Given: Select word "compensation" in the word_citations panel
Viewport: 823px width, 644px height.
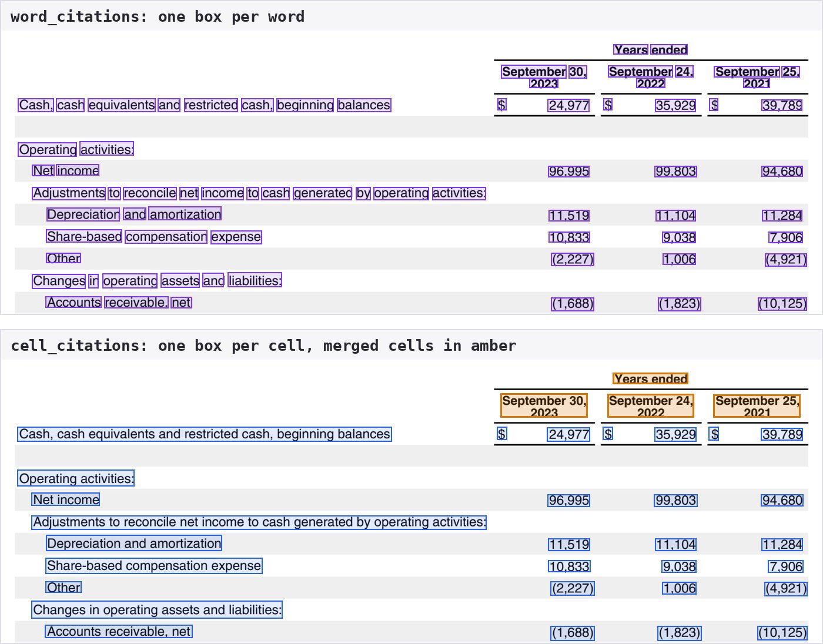Looking at the screenshot, I should (166, 237).
